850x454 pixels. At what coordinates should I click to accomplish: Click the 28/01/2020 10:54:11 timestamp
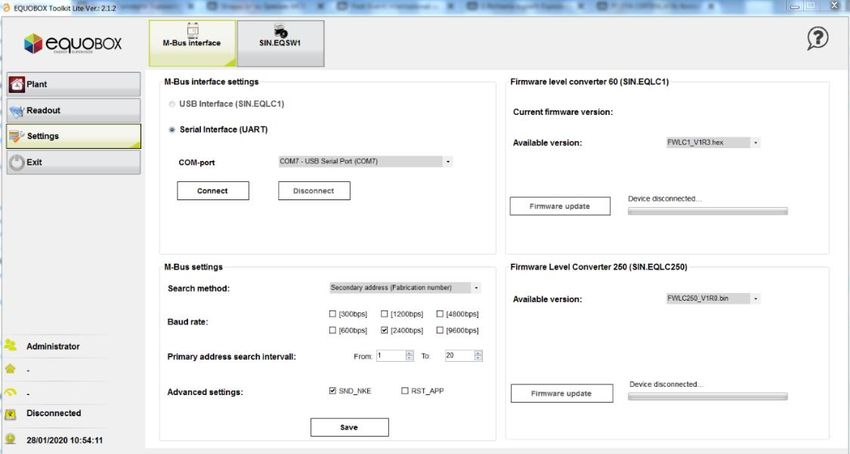pos(65,440)
